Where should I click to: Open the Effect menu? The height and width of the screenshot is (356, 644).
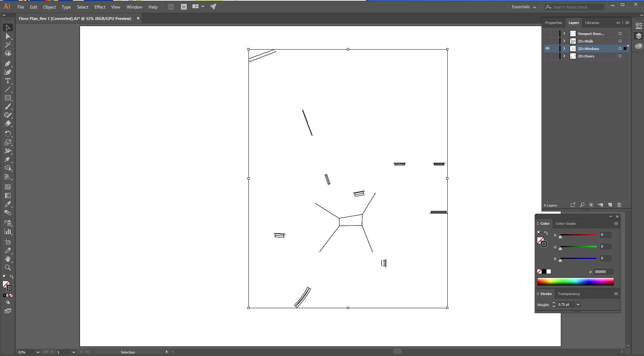click(x=100, y=7)
